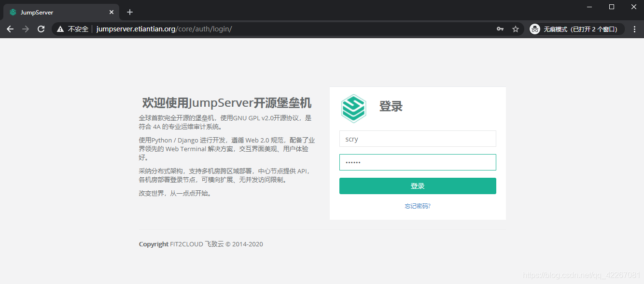This screenshot has width=644, height=284.
Task: Click the JumpServer logo in login panel
Action: click(354, 109)
